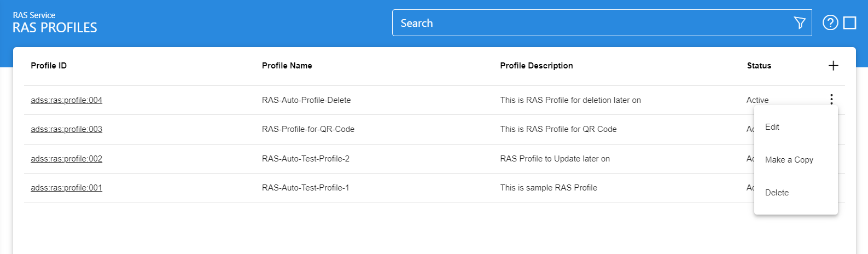Open the adss:ras:profile:002 link
868x254 pixels.
pyautogui.click(x=66, y=159)
